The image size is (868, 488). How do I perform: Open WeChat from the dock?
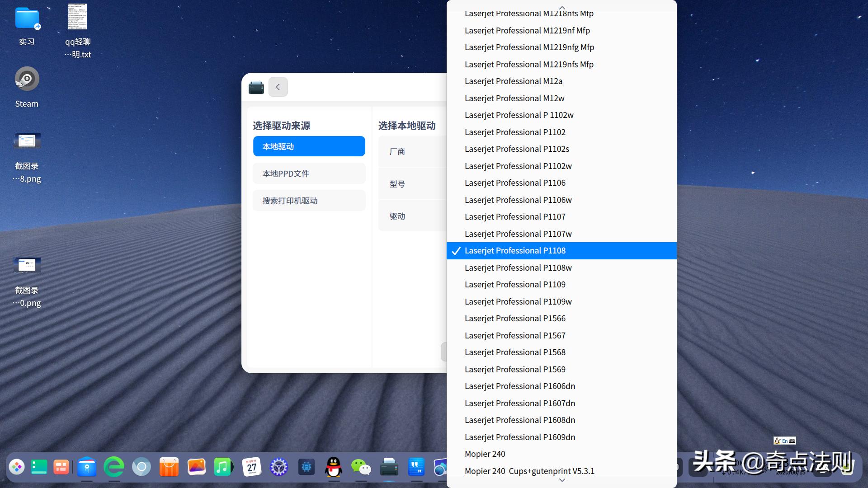click(x=362, y=467)
